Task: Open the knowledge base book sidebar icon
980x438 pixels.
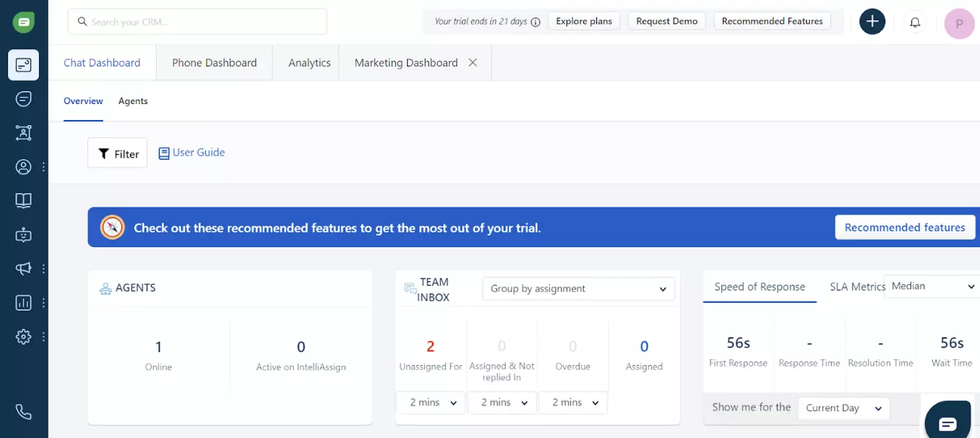Action: (24, 201)
